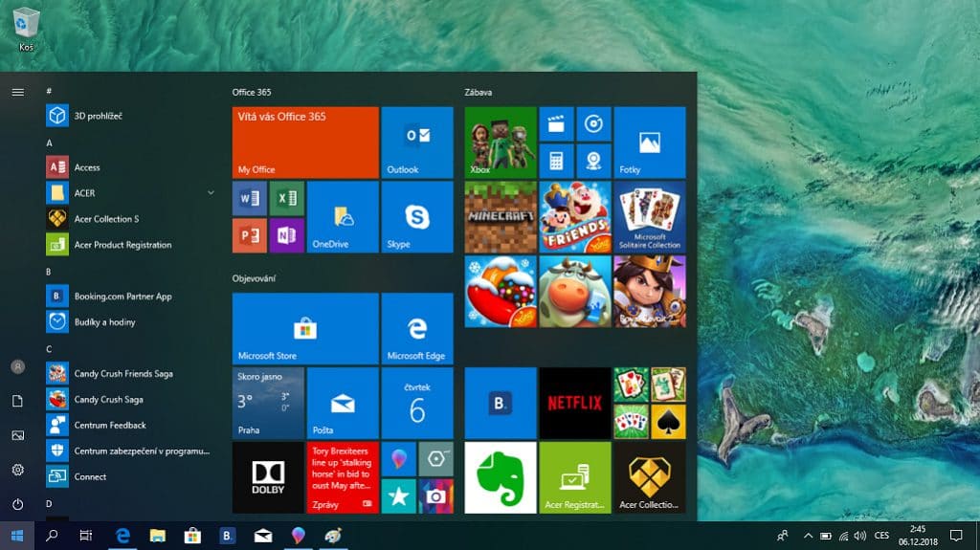Open the small Groove Music tile
980x550 pixels.
click(593, 123)
